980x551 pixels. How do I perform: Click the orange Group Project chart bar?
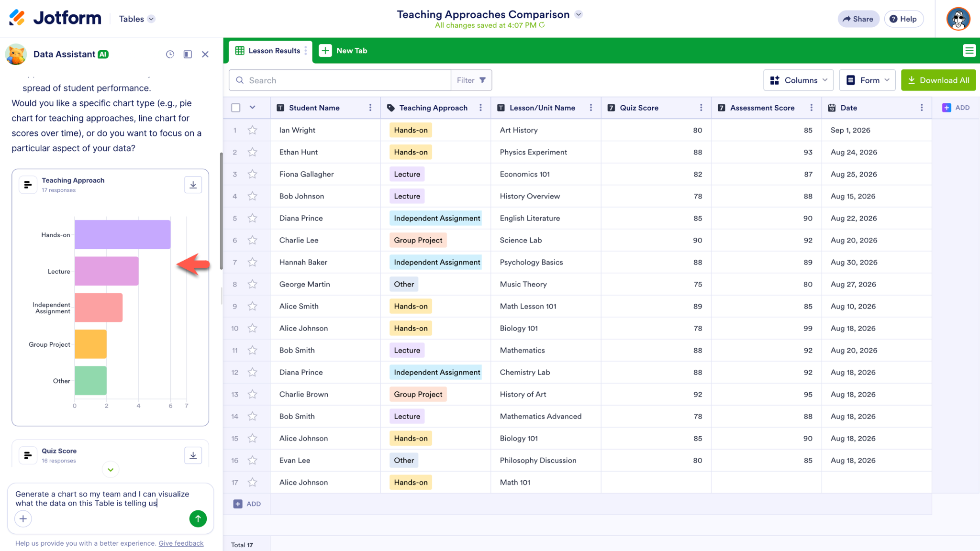point(90,344)
